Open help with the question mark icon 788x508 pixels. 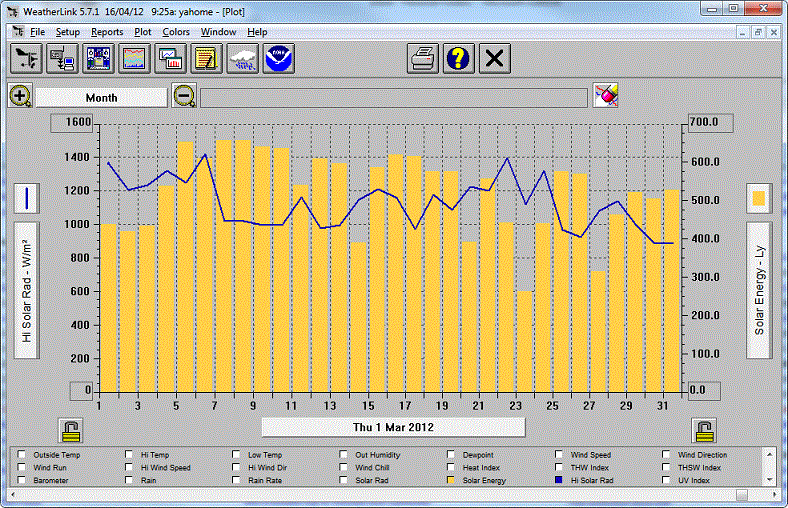point(458,59)
